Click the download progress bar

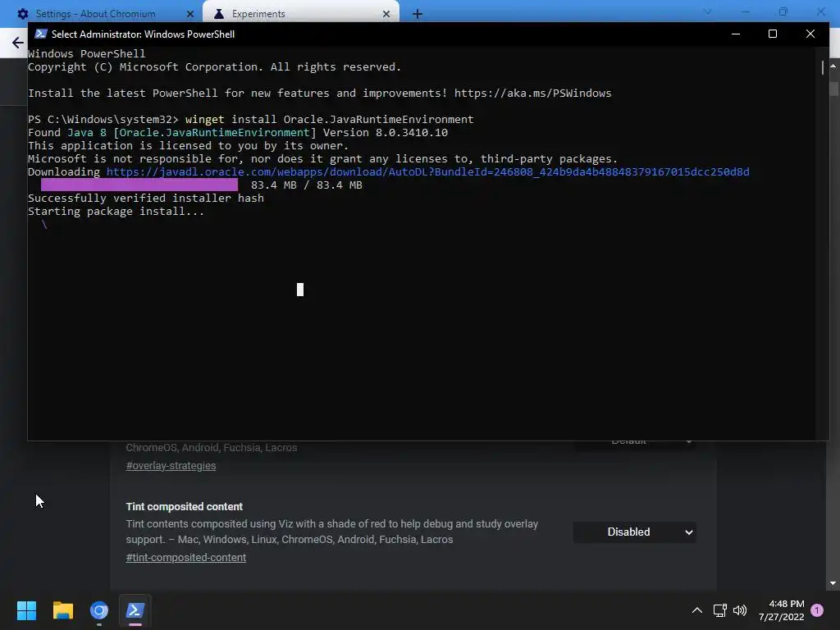(139, 185)
